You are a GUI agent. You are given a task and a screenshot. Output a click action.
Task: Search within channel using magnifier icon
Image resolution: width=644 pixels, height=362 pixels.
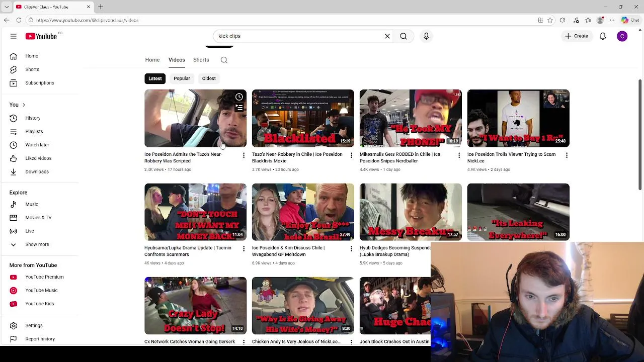[x=224, y=60]
